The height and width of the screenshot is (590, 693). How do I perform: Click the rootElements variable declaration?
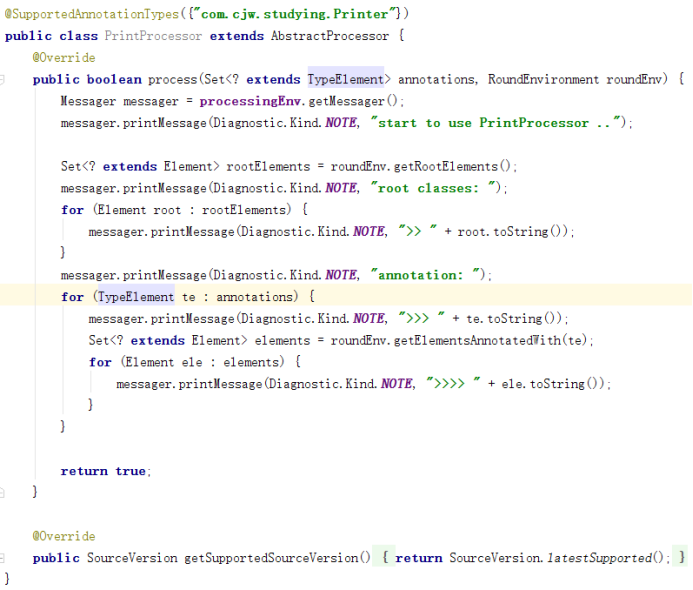click(268, 167)
